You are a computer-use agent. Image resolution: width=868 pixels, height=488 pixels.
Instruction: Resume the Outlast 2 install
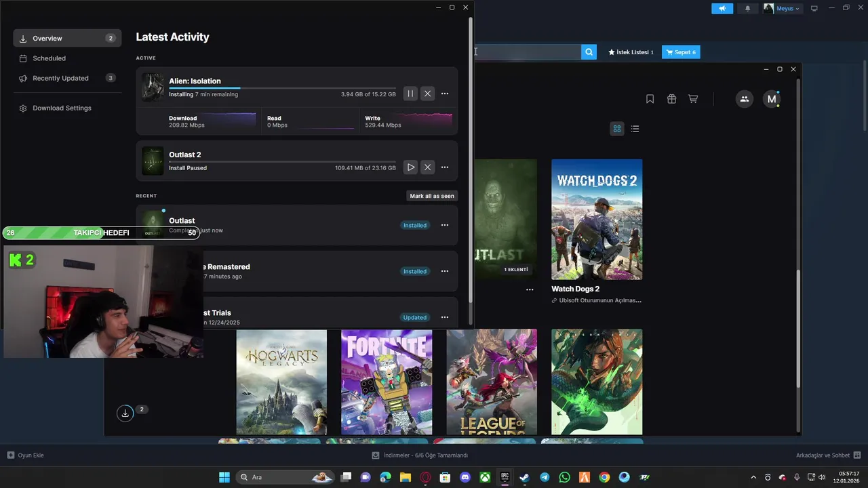pyautogui.click(x=410, y=167)
